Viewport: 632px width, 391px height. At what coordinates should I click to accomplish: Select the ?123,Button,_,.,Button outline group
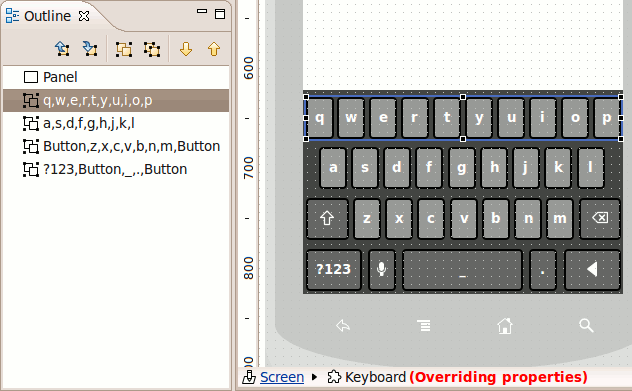pyautogui.click(x=116, y=169)
